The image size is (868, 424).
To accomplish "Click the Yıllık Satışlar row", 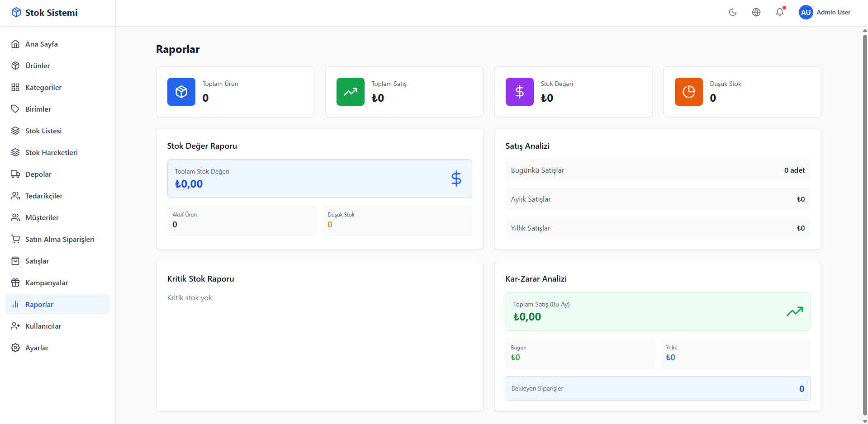I will (658, 228).
